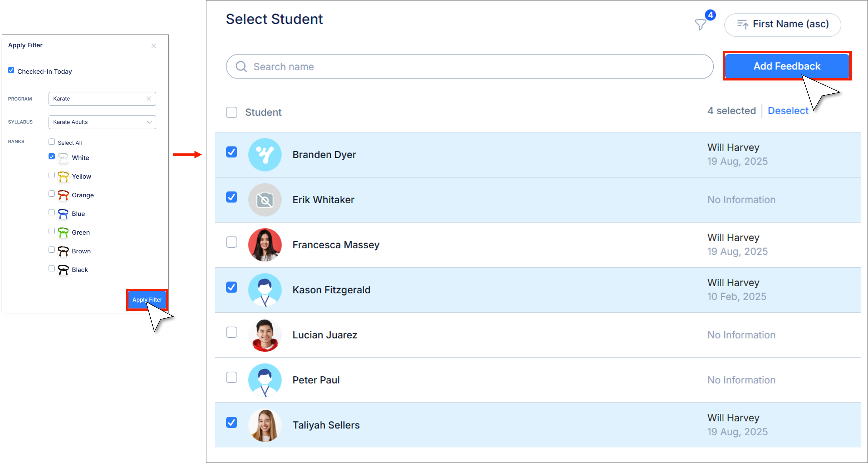Close the Apply Filter dialog

tap(154, 46)
